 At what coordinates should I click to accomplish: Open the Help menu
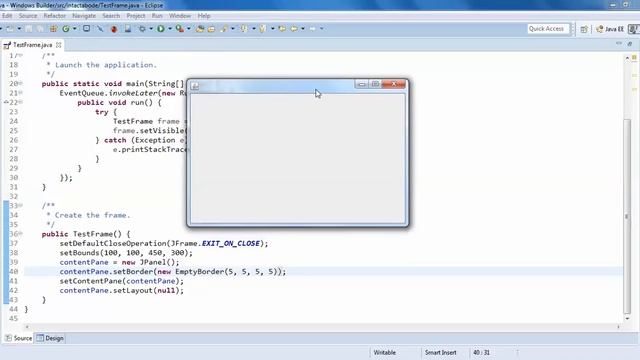click(x=204, y=16)
